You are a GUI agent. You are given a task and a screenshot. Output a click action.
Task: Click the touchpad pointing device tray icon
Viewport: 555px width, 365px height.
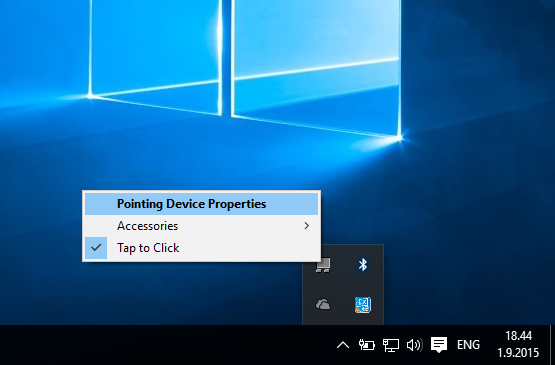click(x=323, y=265)
